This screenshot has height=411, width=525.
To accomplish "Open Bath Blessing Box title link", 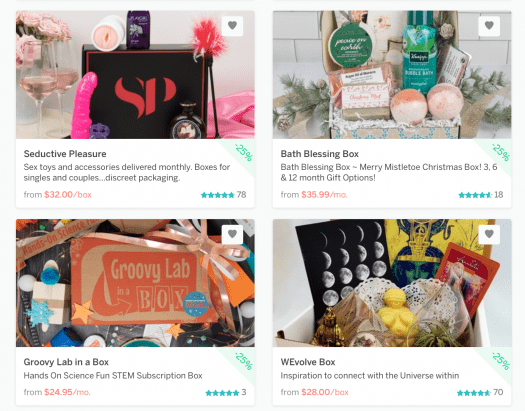I will click(x=319, y=154).
